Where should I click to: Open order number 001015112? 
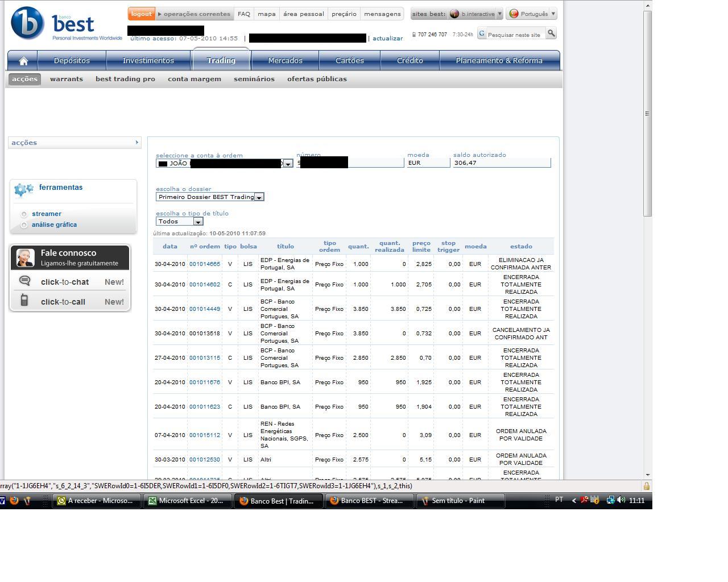pyautogui.click(x=205, y=435)
